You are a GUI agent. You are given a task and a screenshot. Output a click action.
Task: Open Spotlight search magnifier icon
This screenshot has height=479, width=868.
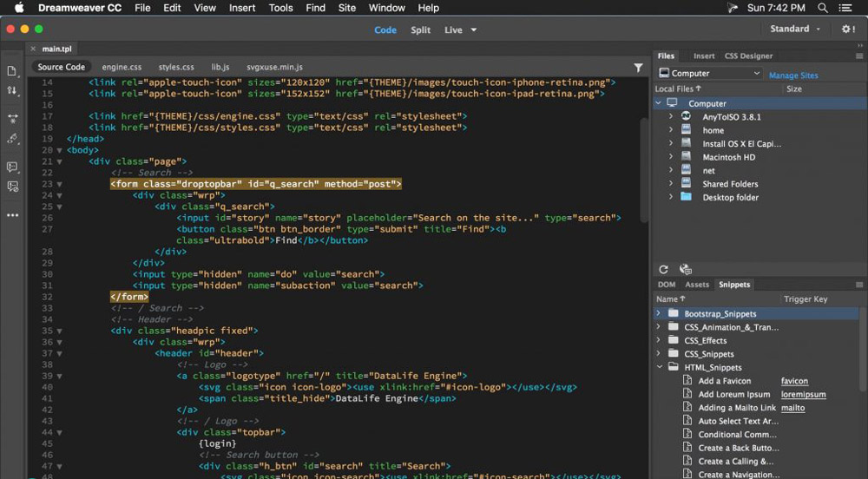pos(823,8)
